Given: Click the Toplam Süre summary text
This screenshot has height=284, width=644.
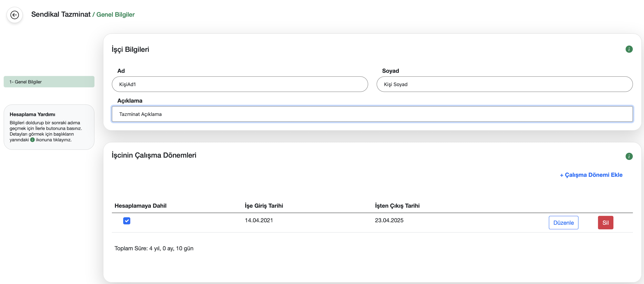Looking at the screenshot, I should [x=154, y=248].
